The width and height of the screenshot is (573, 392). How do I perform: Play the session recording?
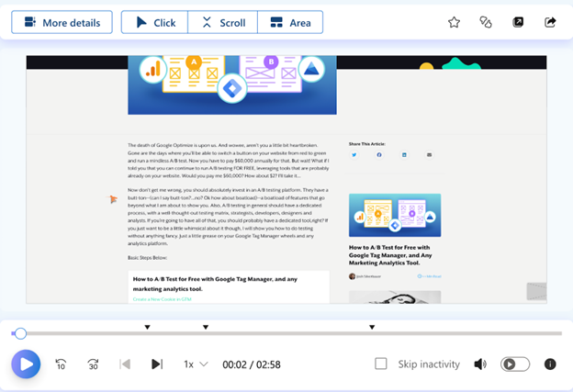coord(26,364)
